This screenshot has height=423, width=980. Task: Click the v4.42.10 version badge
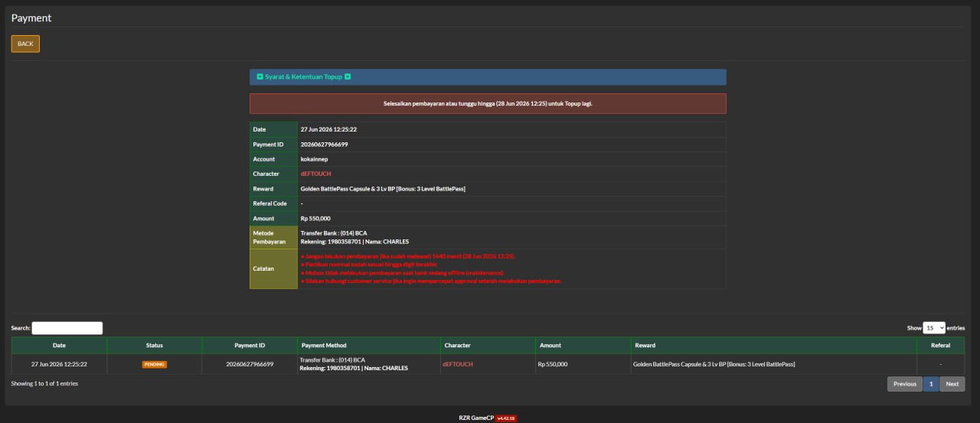click(506, 418)
